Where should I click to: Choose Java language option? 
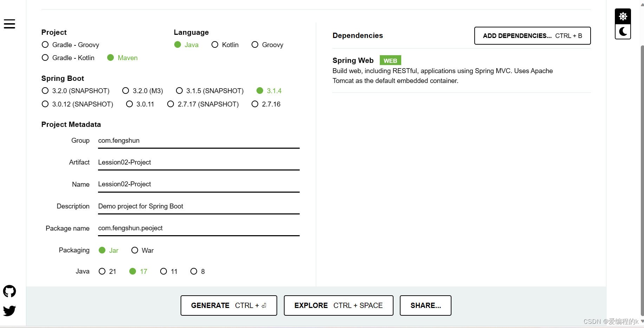pyautogui.click(x=186, y=45)
